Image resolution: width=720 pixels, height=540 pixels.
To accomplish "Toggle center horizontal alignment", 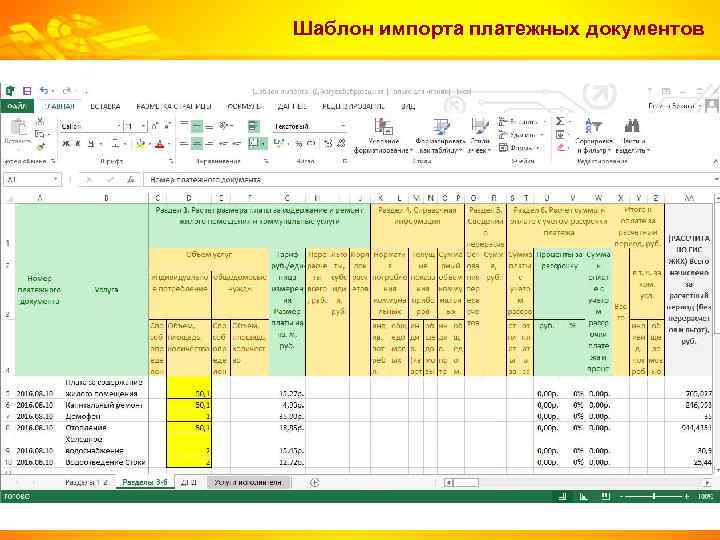I will point(197,144).
